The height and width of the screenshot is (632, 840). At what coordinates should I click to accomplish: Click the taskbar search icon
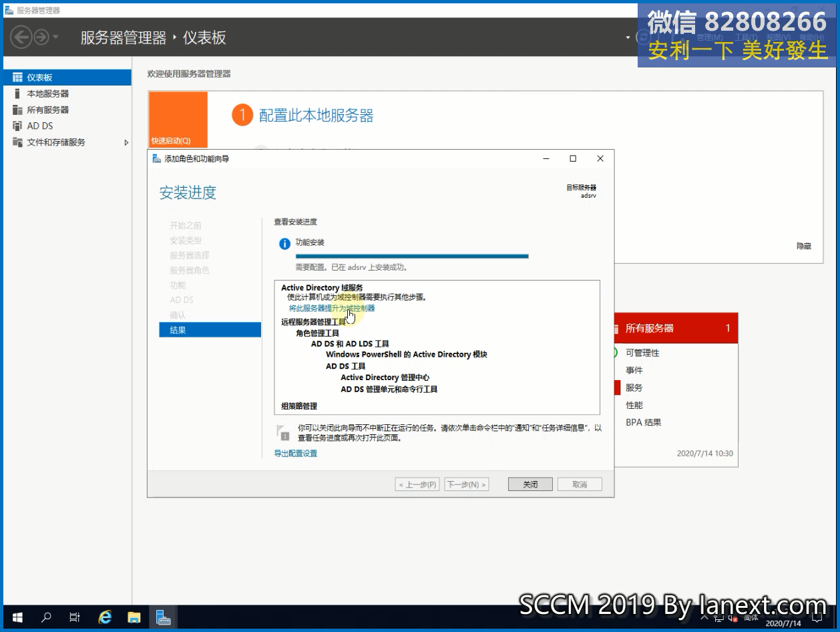point(46,618)
